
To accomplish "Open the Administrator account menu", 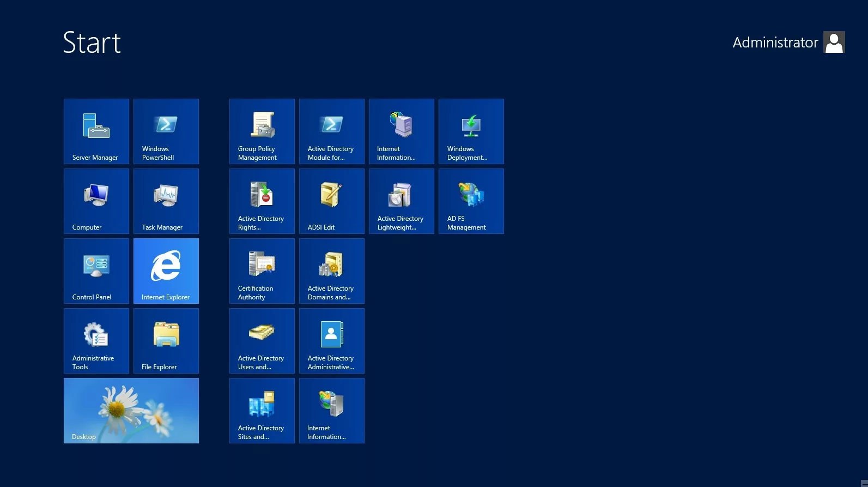I will 788,42.
